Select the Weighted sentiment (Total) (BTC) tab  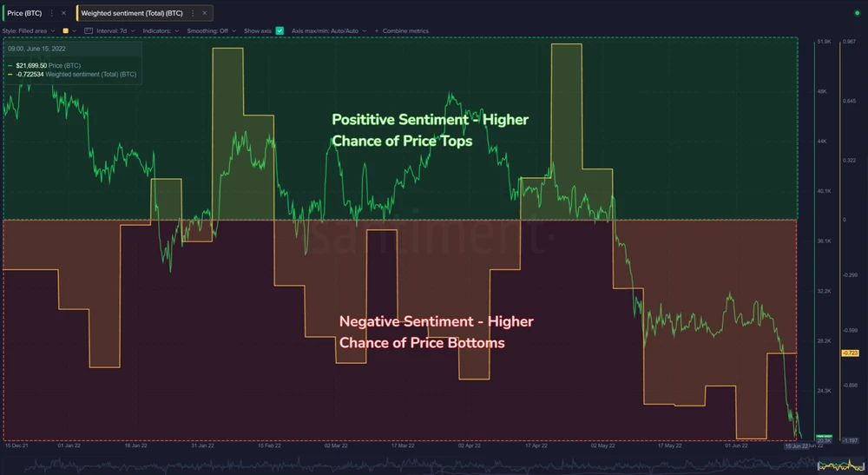132,13
